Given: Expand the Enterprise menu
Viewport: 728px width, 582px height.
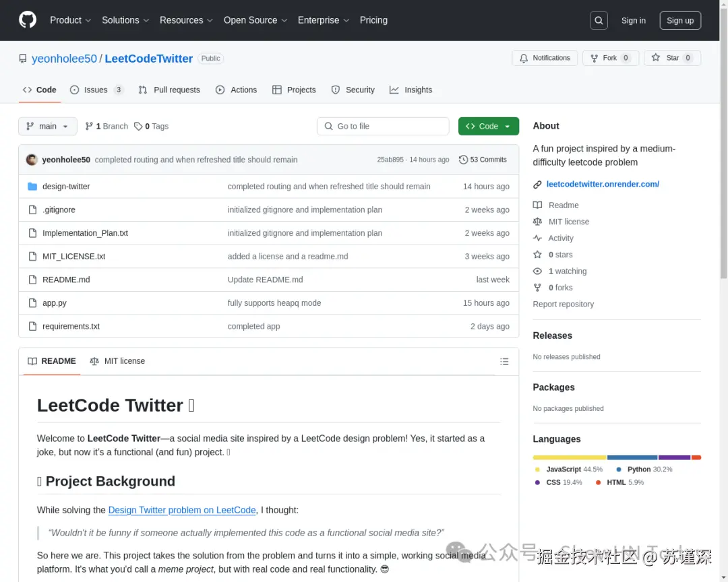Looking at the screenshot, I should tap(323, 20).
